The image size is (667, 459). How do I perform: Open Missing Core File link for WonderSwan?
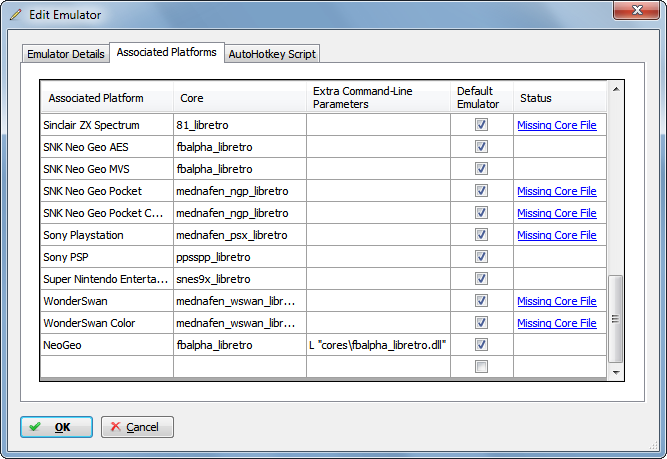[557, 301]
